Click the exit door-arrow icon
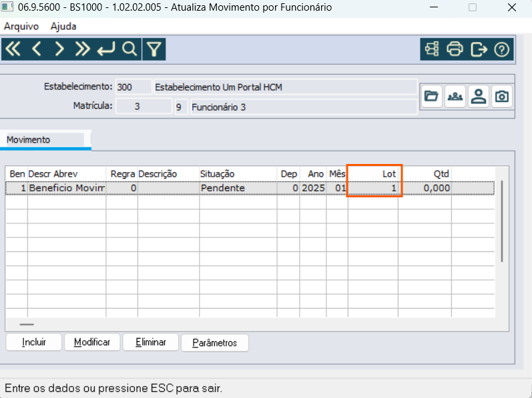The width and height of the screenshot is (532, 398). [479, 49]
